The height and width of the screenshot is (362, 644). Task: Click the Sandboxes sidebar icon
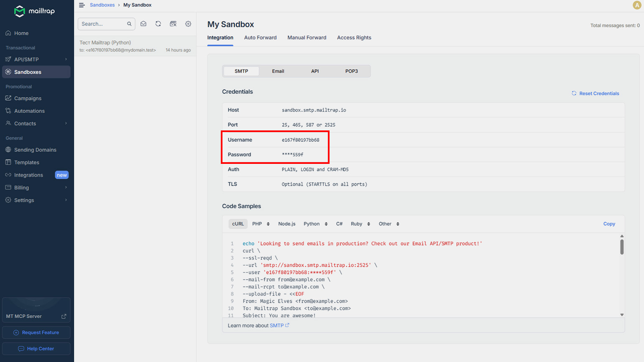(x=8, y=72)
